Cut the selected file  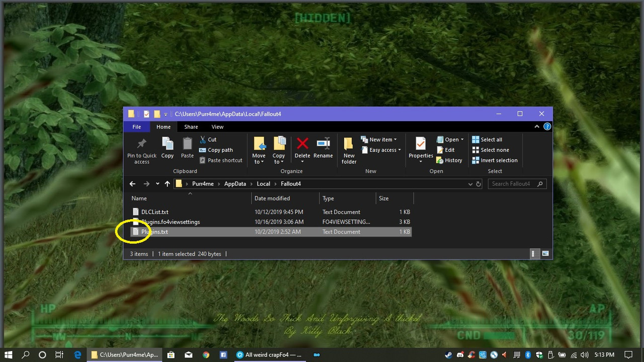click(208, 139)
